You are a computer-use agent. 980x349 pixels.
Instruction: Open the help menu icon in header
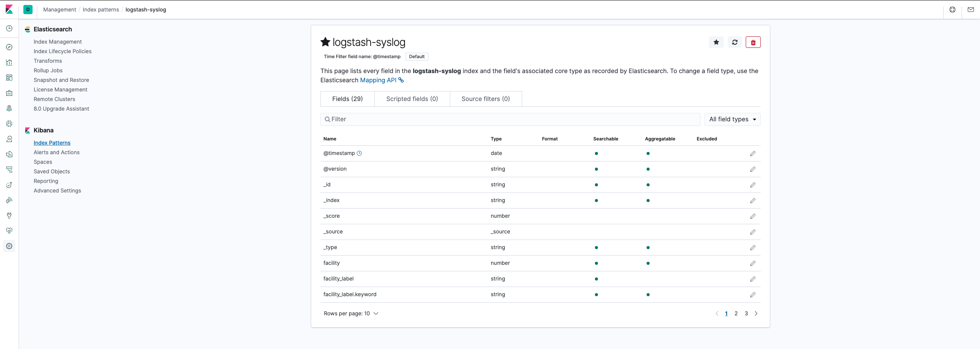point(952,10)
